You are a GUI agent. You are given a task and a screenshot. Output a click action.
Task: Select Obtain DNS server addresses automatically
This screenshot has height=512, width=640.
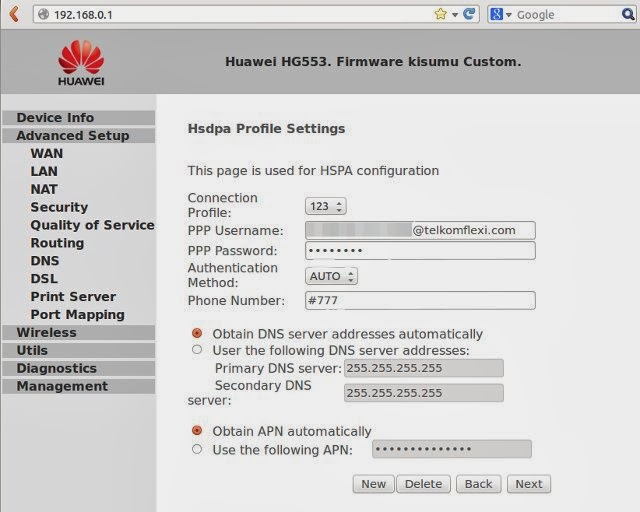pos(197,333)
